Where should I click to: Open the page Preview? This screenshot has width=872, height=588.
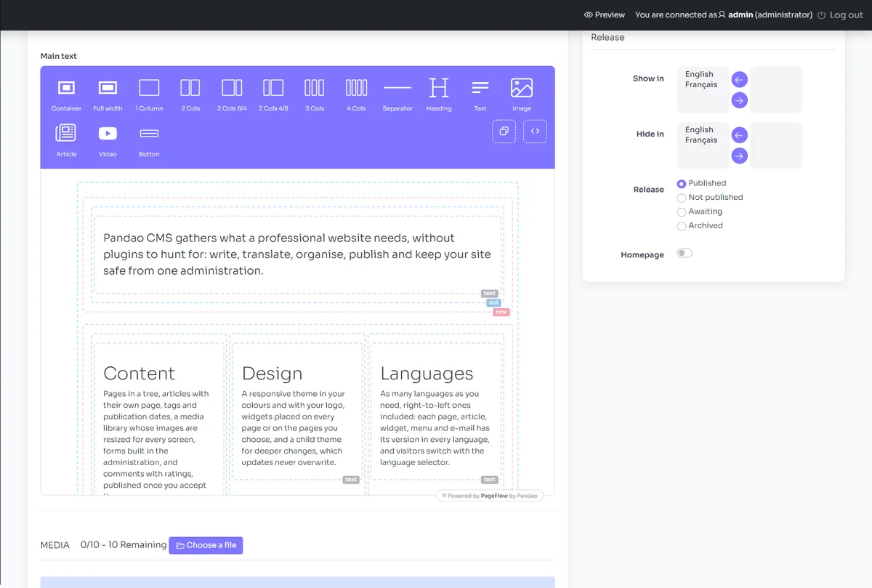click(x=605, y=15)
